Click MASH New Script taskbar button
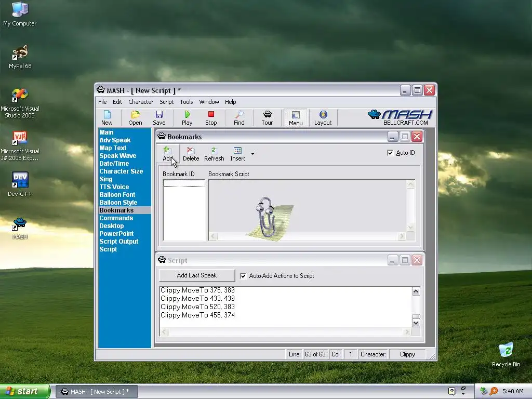Image resolution: width=532 pixels, height=399 pixels. (x=97, y=392)
